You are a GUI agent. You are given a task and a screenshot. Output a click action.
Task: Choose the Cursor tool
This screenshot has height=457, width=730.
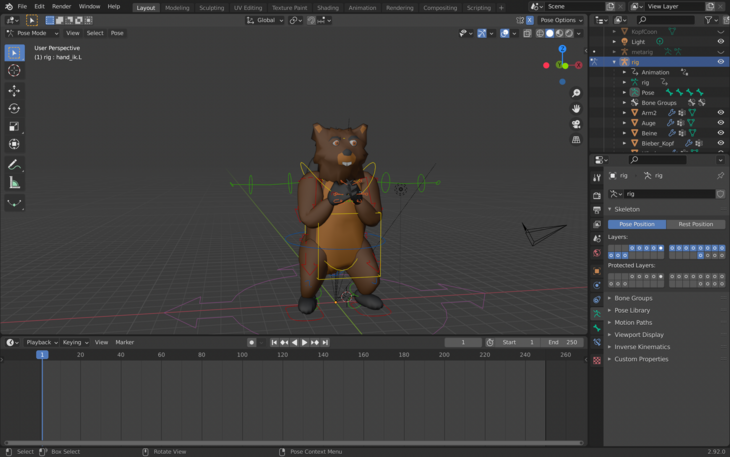(14, 70)
